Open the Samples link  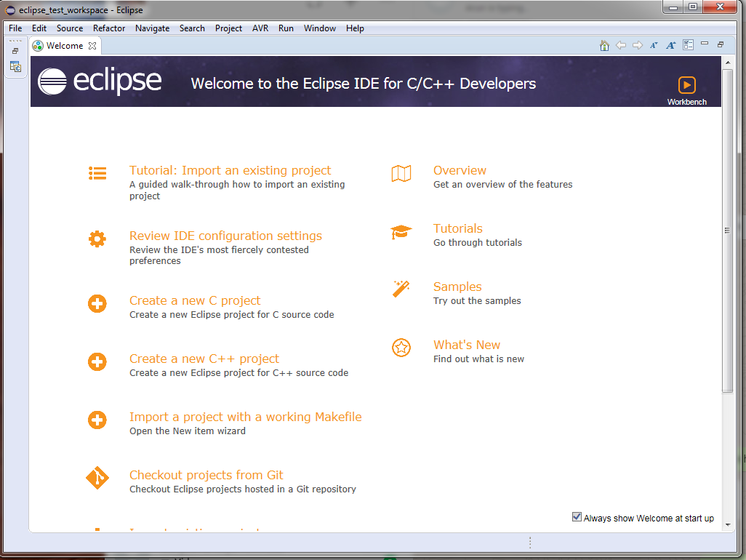coord(457,287)
